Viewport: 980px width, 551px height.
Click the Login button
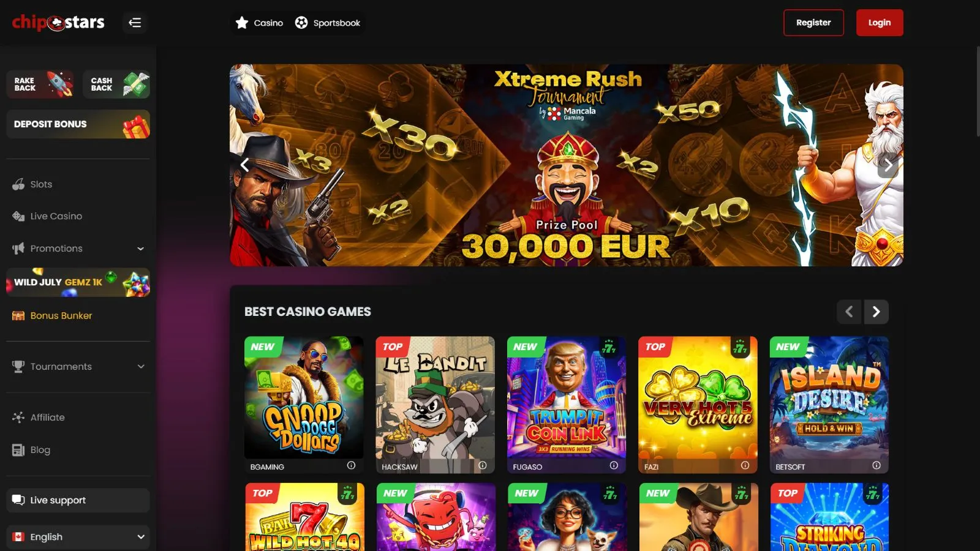880,23
